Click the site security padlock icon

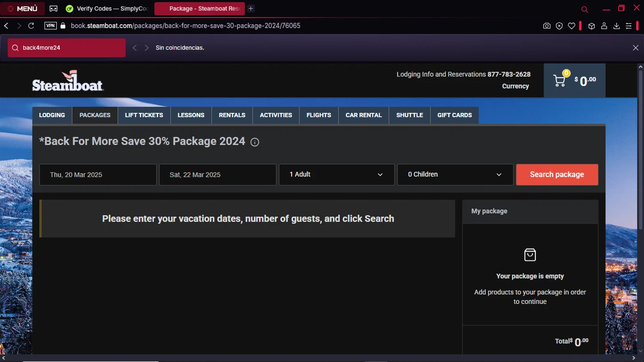[63, 26]
